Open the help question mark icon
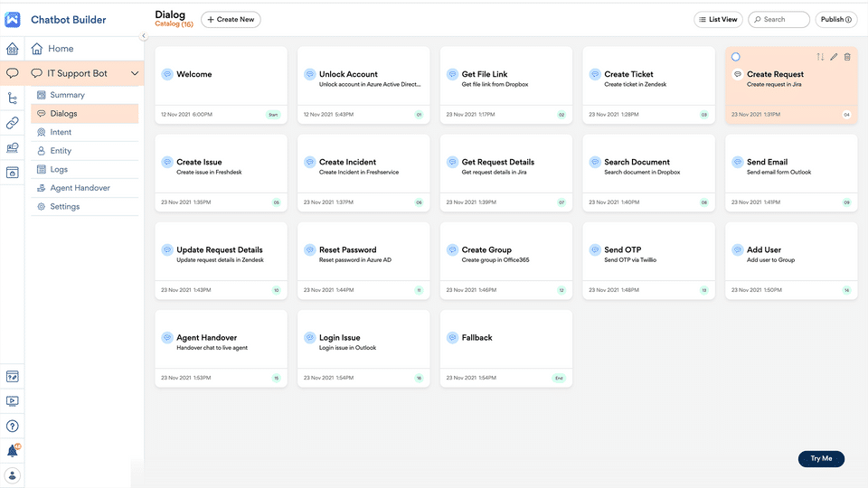 pos(12,426)
